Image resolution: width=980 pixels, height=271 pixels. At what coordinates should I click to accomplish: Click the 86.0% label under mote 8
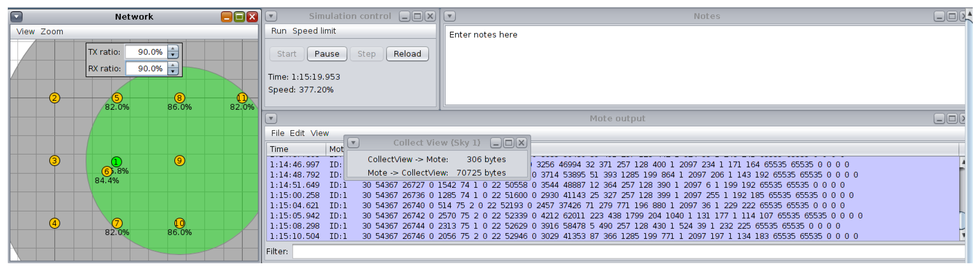coord(180,107)
